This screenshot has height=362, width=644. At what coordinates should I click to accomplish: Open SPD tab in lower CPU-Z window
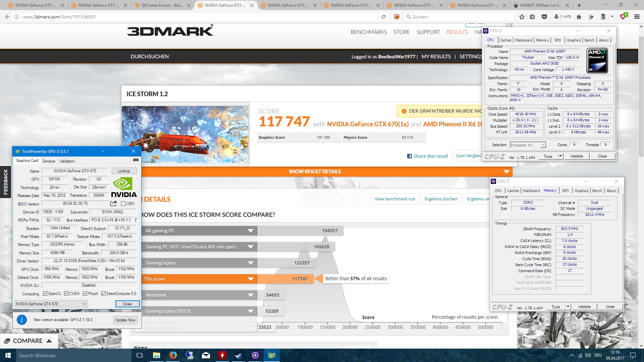(566, 191)
